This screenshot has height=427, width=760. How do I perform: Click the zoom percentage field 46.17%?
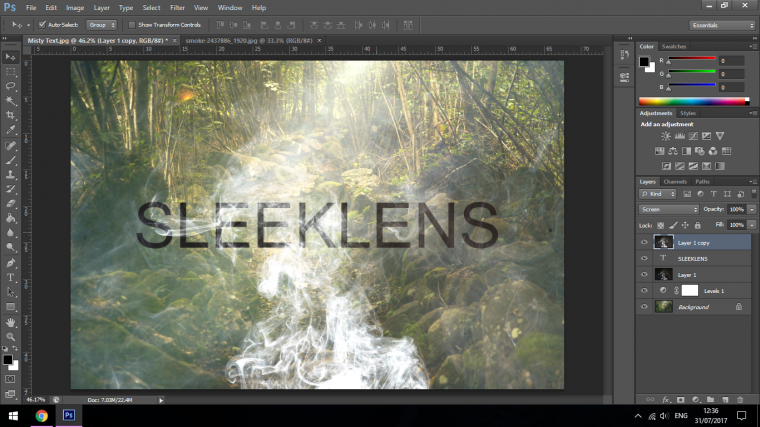point(35,400)
